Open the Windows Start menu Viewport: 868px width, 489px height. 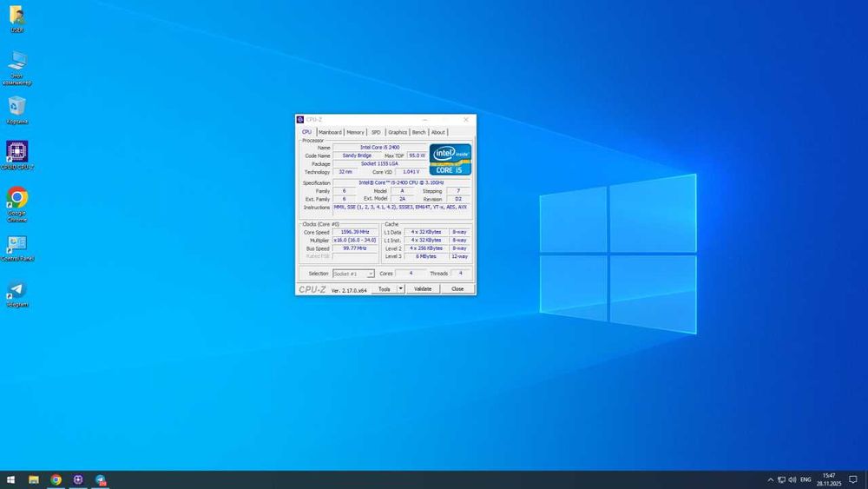(x=11, y=479)
